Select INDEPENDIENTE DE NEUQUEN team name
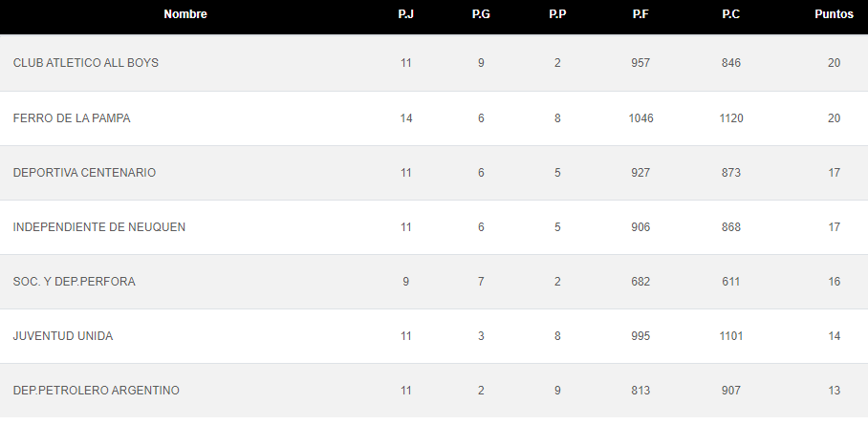The image size is (868, 425). [x=99, y=227]
